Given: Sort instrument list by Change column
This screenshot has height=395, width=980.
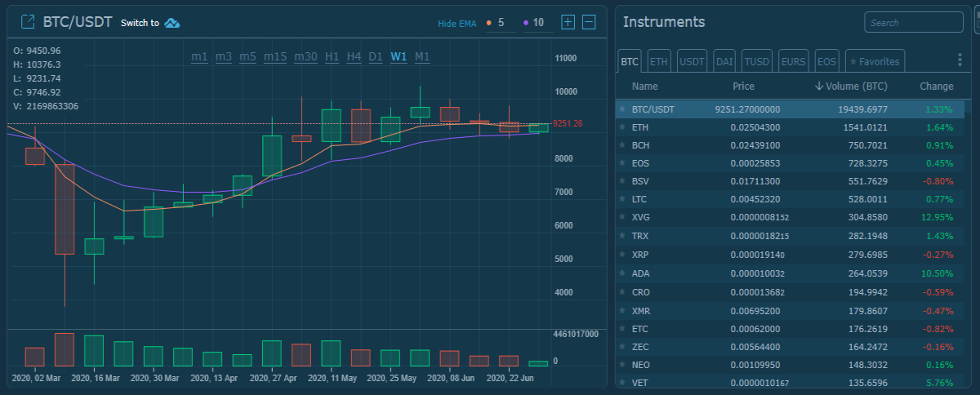Looking at the screenshot, I should coord(936,87).
